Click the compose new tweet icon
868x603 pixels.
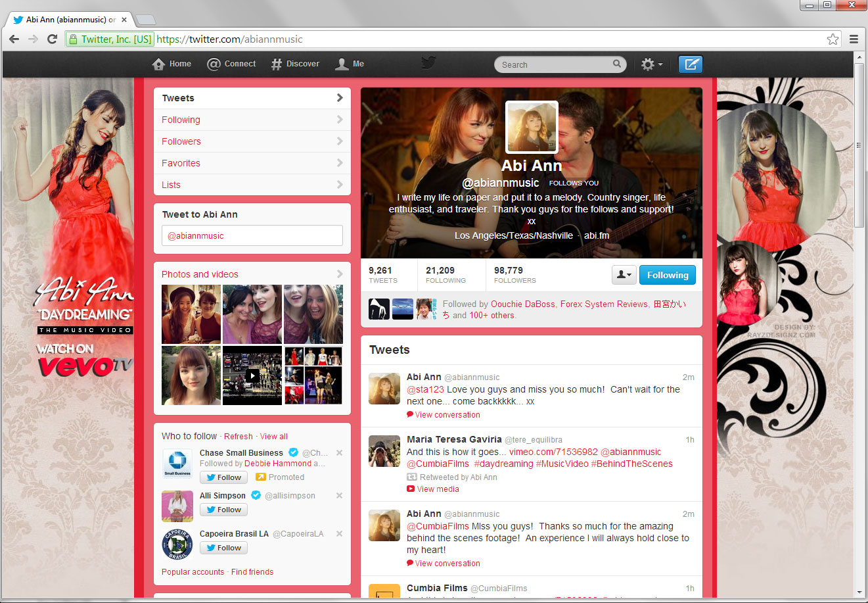[690, 64]
